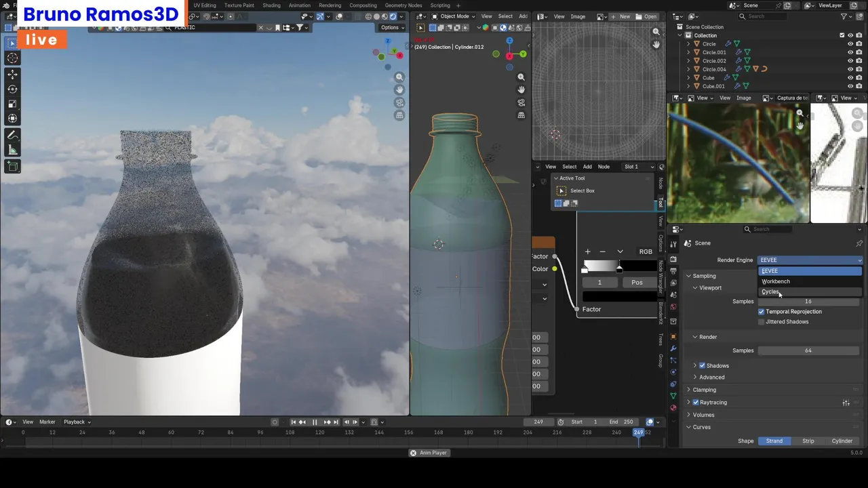Image resolution: width=868 pixels, height=488 pixels.
Task: Select the Add Cube tool in left toolbar
Action: [x=12, y=166]
